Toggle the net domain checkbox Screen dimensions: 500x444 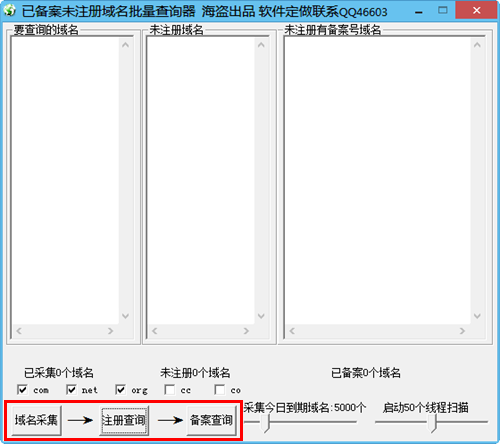click(x=71, y=389)
